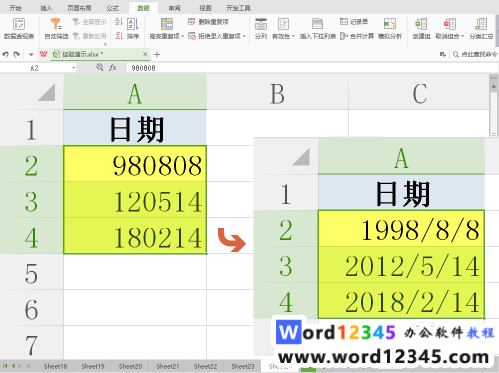
Task: Switch to the 页面布局 ribbon tab
Action: (79, 8)
